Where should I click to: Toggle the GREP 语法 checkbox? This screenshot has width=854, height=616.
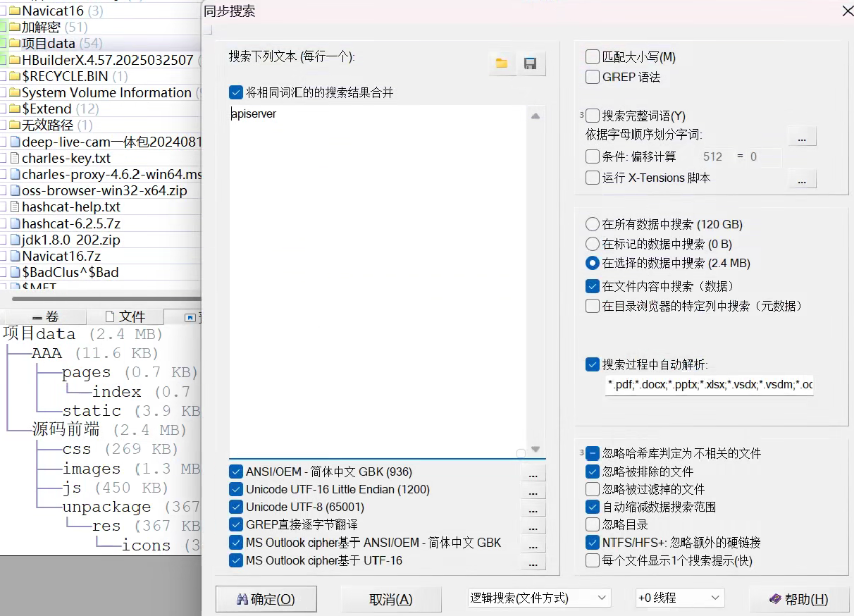coord(593,77)
